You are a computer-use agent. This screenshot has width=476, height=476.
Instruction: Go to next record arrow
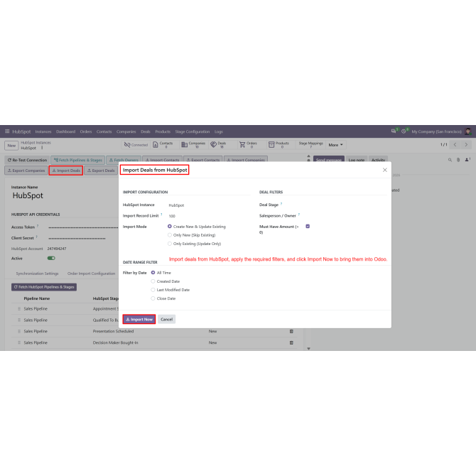coord(466,145)
